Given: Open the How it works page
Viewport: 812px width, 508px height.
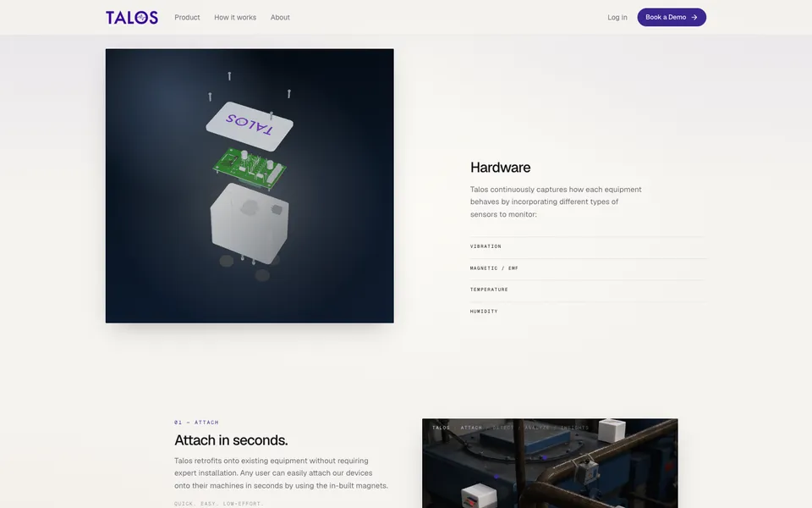Looking at the screenshot, I should coord(235,17).
